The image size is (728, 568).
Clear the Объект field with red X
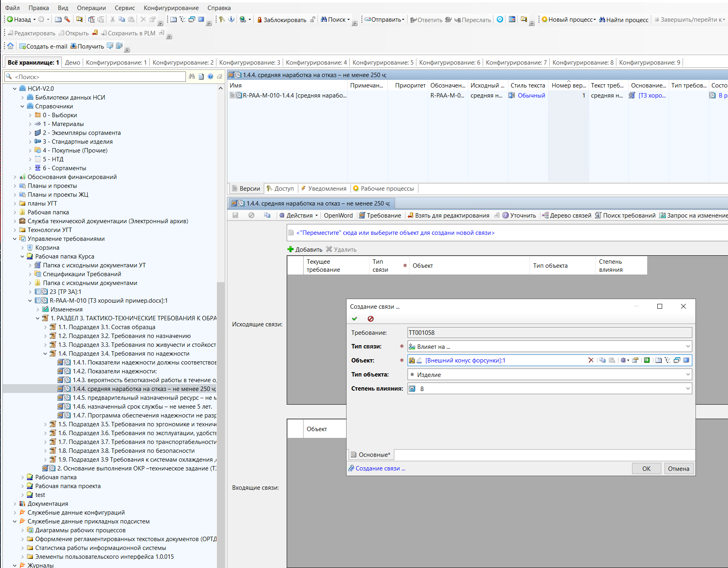tap(591, 360)
